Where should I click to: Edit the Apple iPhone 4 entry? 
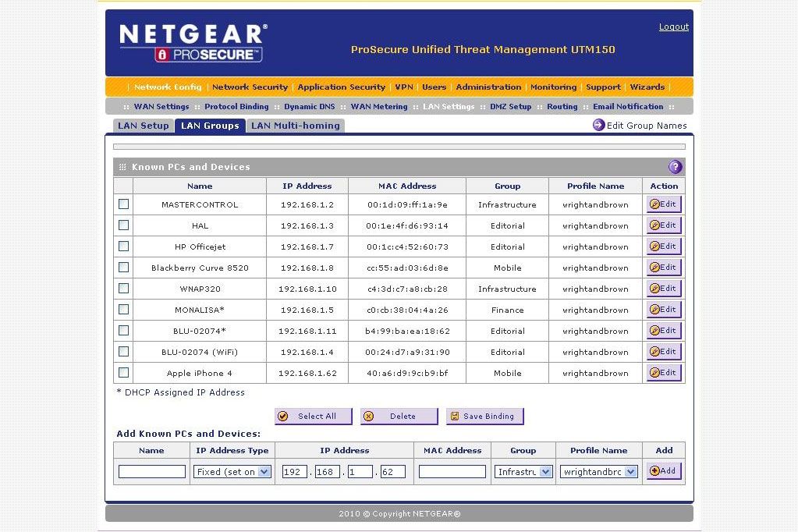point(664,373)
